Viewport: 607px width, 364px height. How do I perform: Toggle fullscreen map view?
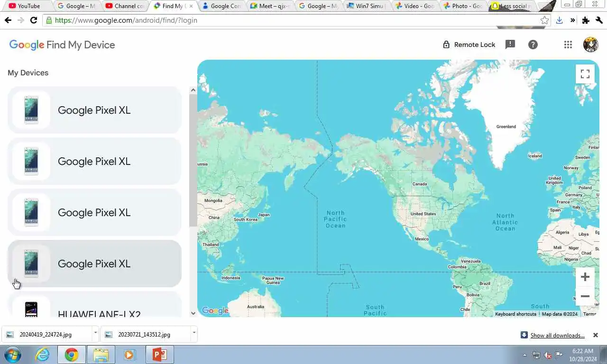tap(585, 74)
